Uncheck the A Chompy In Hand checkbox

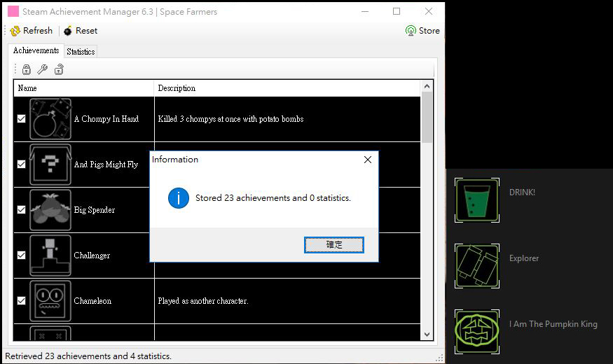coord(22,119)
